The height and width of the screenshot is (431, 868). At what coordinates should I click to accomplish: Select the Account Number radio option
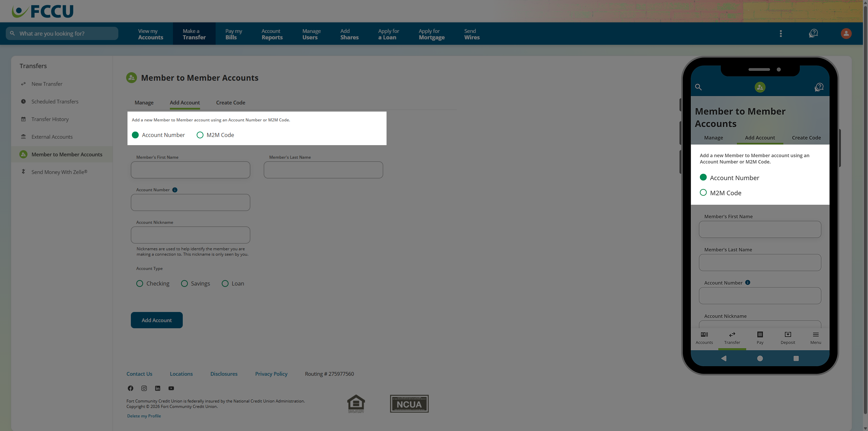(135, 135)
